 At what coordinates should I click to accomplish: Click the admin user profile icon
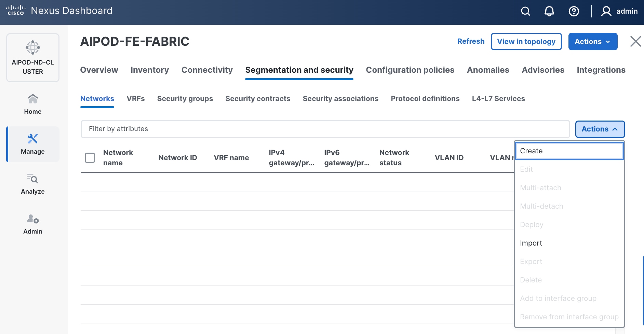tap(606, 12)
